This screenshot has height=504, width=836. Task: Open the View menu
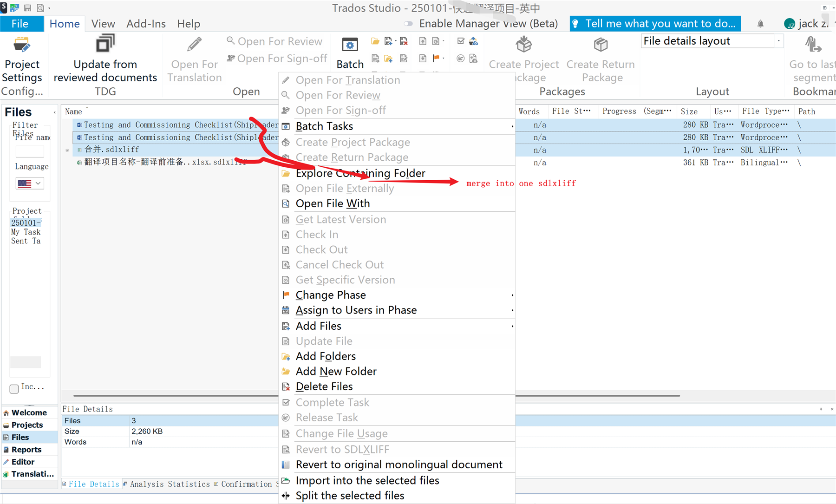tap(103, 23)
